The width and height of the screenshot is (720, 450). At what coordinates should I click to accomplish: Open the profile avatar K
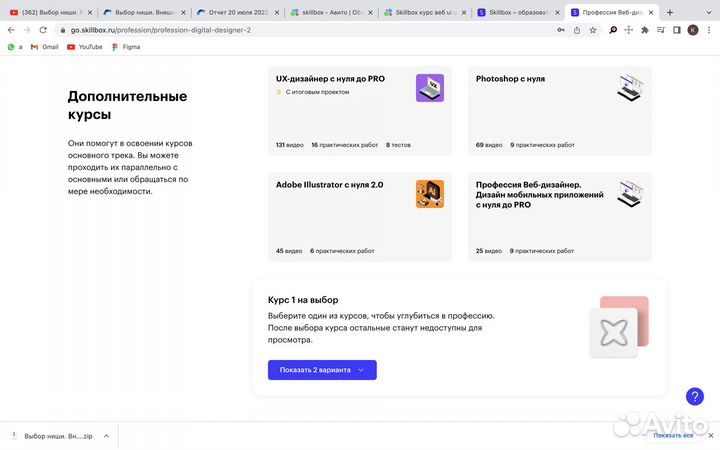tap(693, 30)
